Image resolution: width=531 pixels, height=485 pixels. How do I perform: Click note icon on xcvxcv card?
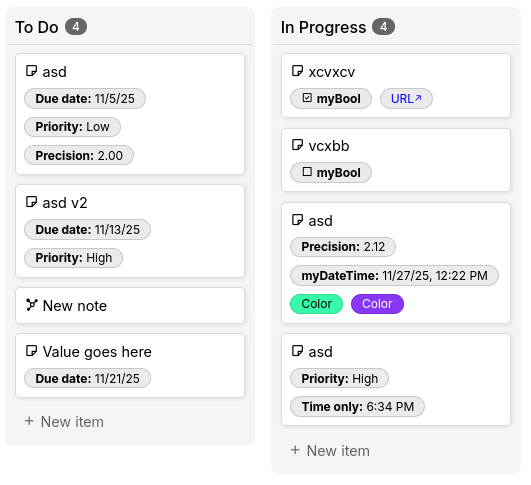[297, 71]
